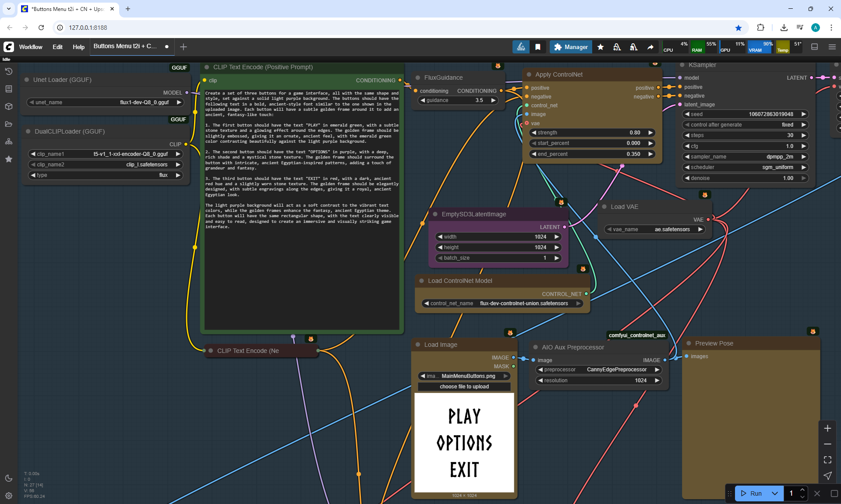
Task: Toggle the bottom panel icon
Action: tap(814, 47)
